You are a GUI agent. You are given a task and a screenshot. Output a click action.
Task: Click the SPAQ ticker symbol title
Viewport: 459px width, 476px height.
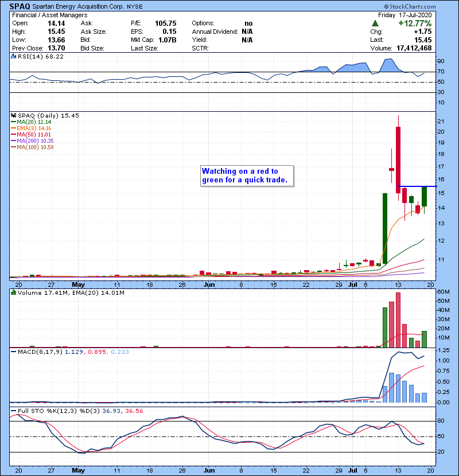(20, 6)
